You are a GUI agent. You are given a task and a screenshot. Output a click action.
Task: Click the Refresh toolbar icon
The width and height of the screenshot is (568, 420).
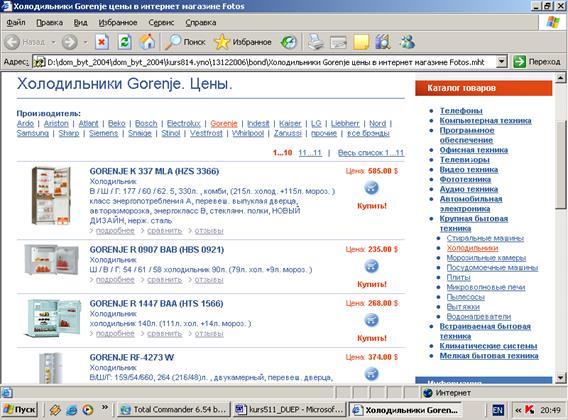(x=125, y=42)
